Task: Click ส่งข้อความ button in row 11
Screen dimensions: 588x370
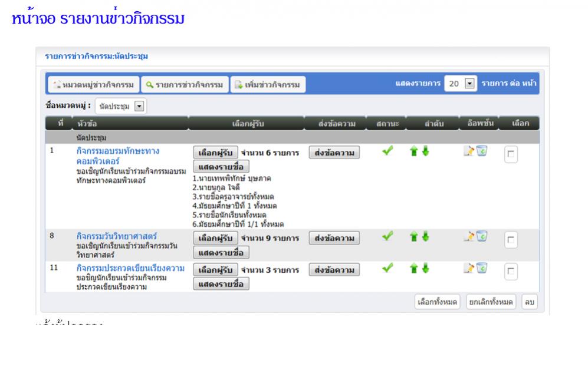Action: pyautogui.click(x=334, y=270)
